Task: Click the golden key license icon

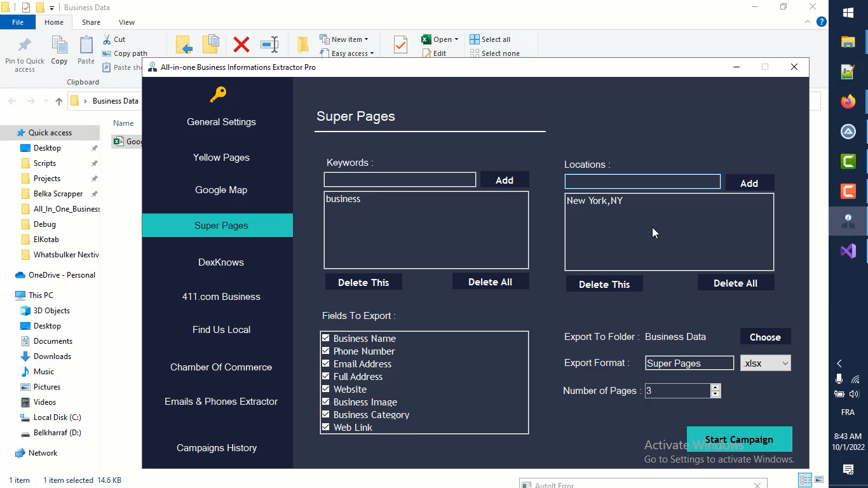Action: click(218, 95)
